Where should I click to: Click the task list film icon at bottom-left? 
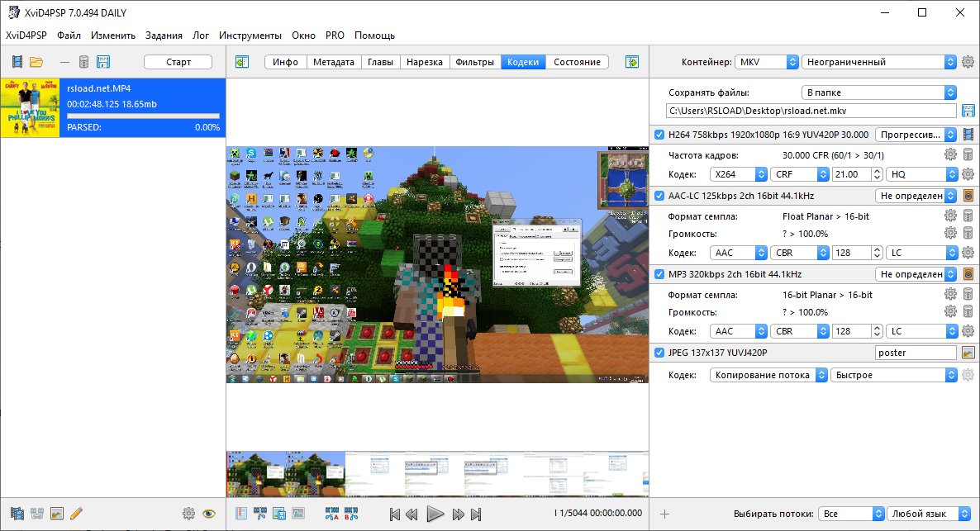pos(17,514)
